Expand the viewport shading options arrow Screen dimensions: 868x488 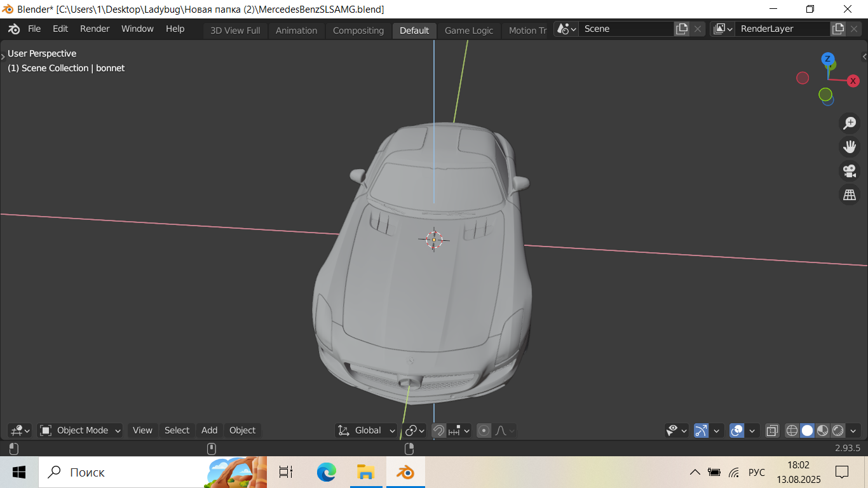tap(853, 430)
